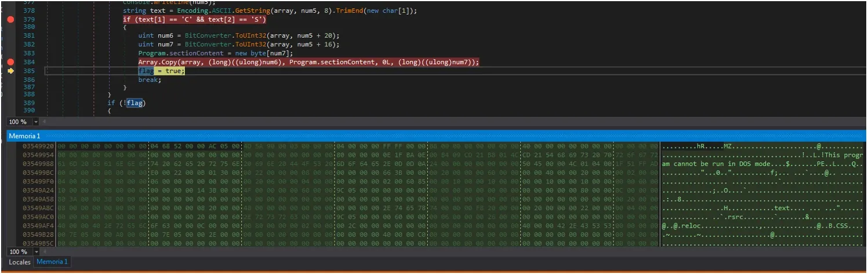Image resolution: width=868 pixels, height=274 pixels.
Task: Switch to the Locales tab
Action: click(20, 262)
